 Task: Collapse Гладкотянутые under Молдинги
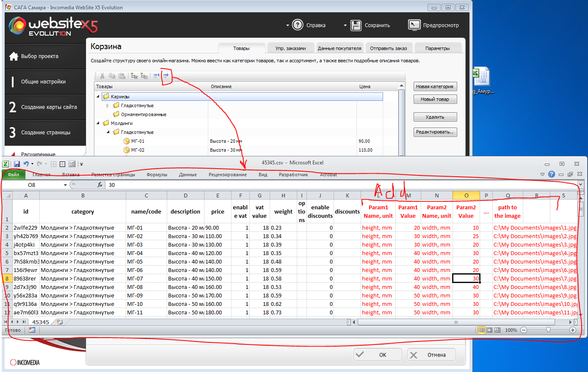[108, 132]
